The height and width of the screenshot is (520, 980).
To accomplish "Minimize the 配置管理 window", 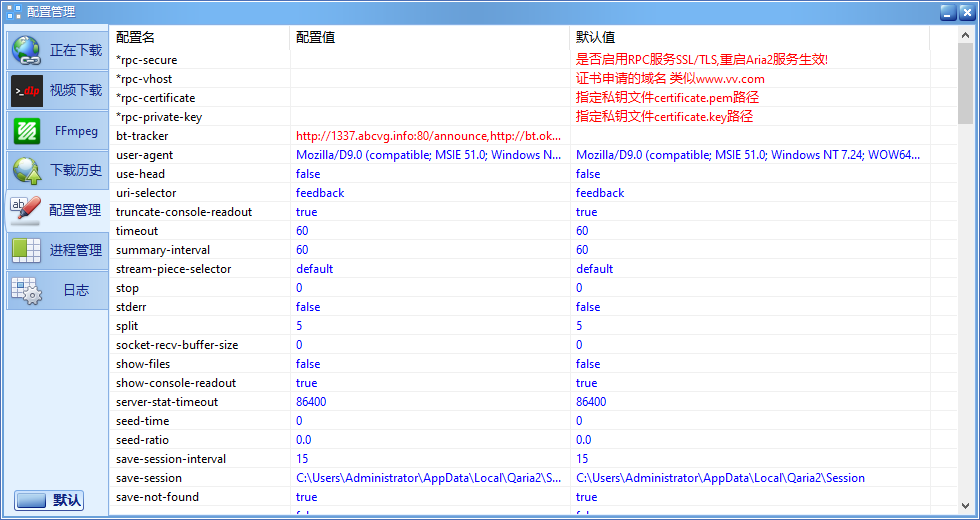I will pos(948,12).
